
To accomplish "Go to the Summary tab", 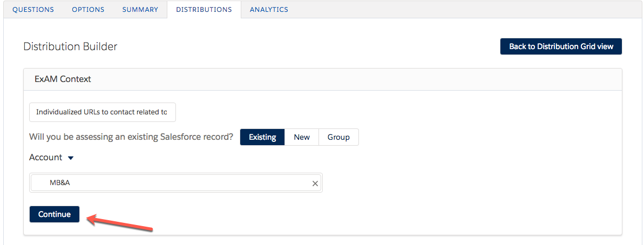I will point(140,10).
